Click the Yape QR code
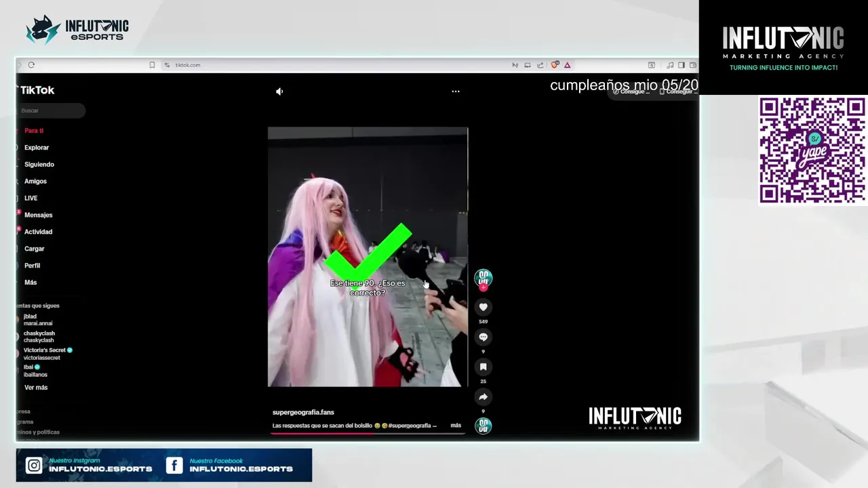 pos(812,150)
